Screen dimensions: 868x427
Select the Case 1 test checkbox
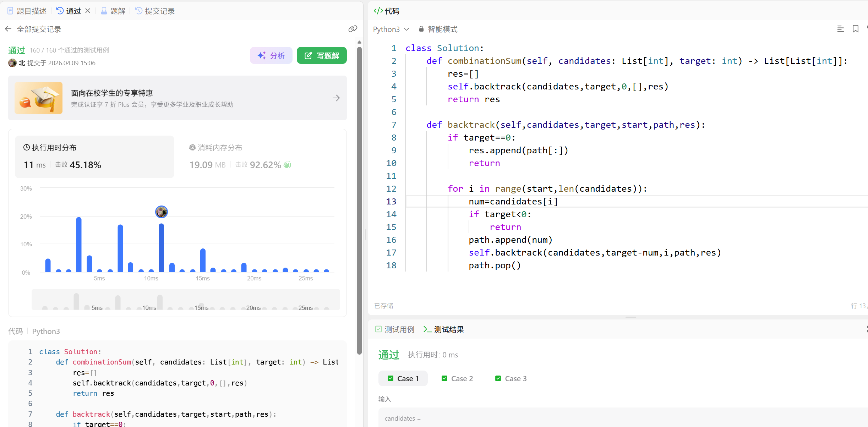391,378
